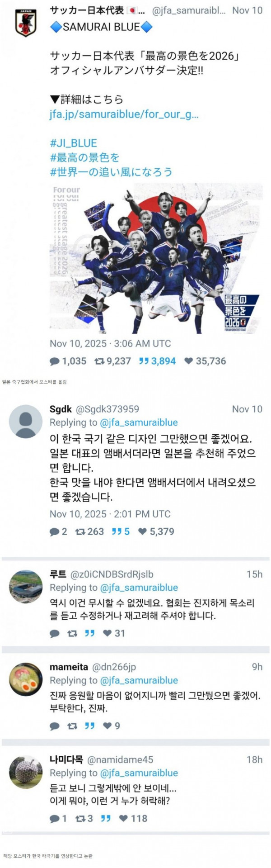271x868 pixels.
Task: Click the #JI_BLUE hashtag
Action: pyautogui.click(x=73, y=143)
